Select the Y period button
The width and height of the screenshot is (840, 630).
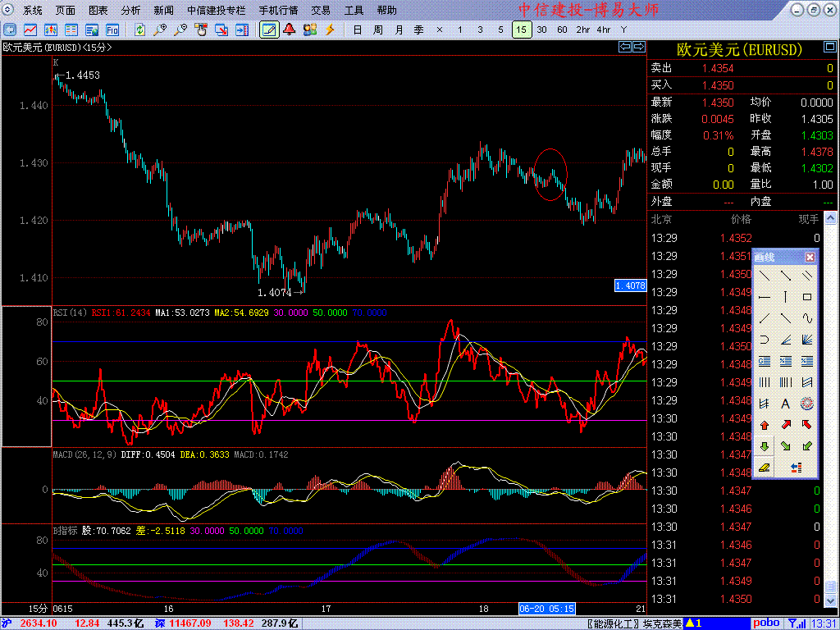point(623,30)
